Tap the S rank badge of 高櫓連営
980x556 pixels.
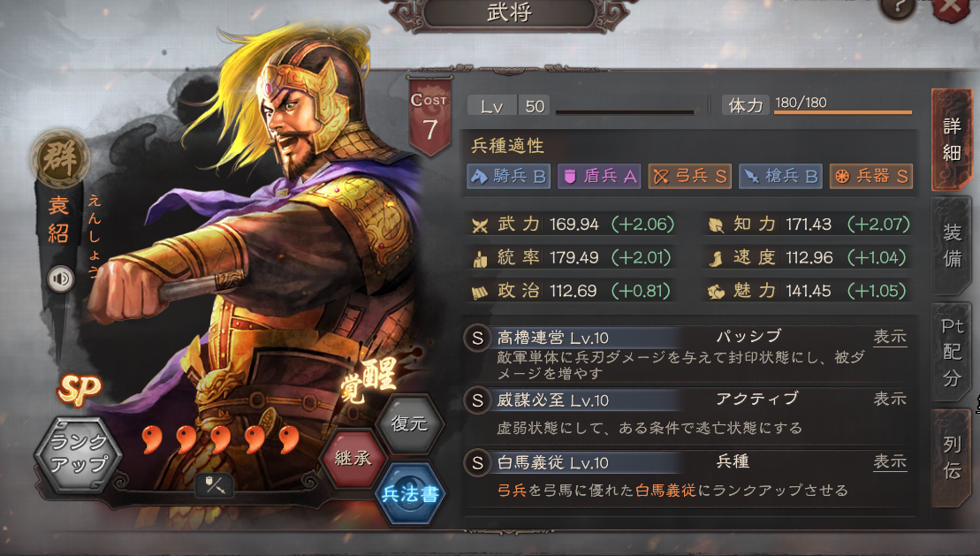(x=477, y=339)
